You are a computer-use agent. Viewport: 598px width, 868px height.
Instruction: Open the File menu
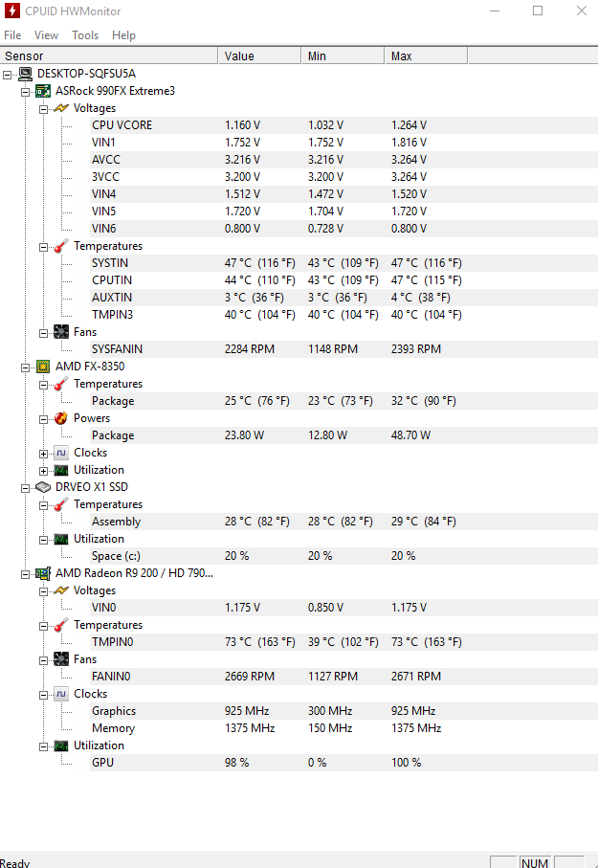click(x=12, y=35)
